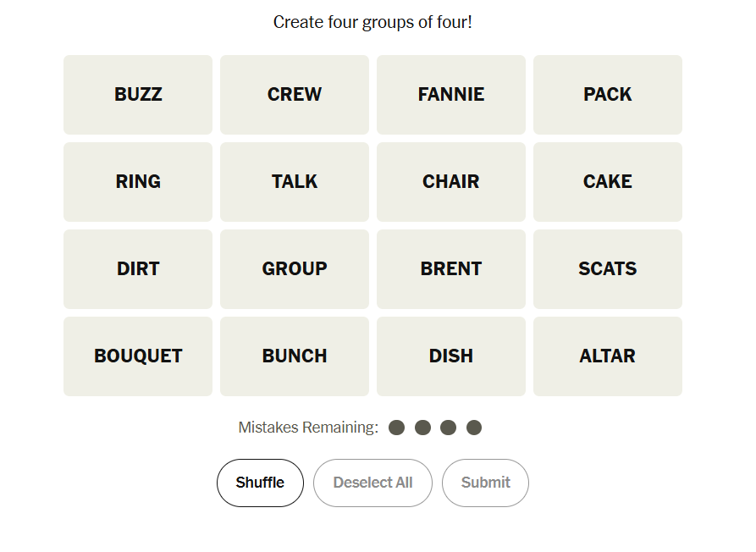The image size is (756, 552).
Task: Select the TALK word tile
Action: click(x=295, y=182)
